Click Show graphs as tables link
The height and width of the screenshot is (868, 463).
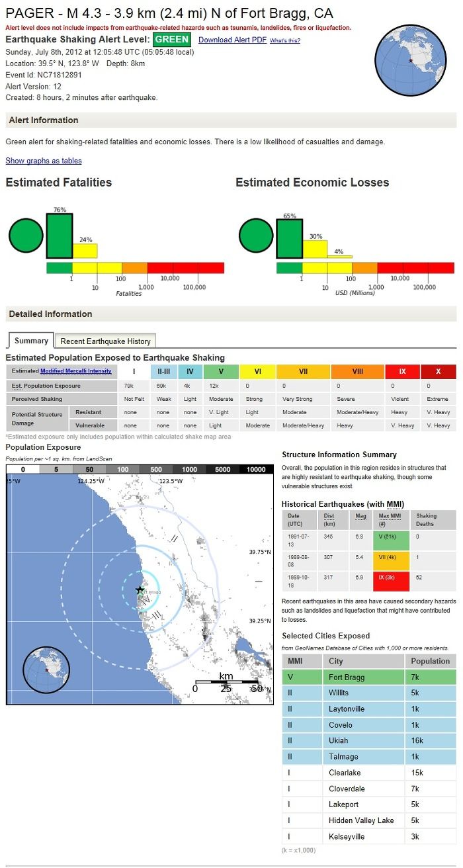point(44,161)
